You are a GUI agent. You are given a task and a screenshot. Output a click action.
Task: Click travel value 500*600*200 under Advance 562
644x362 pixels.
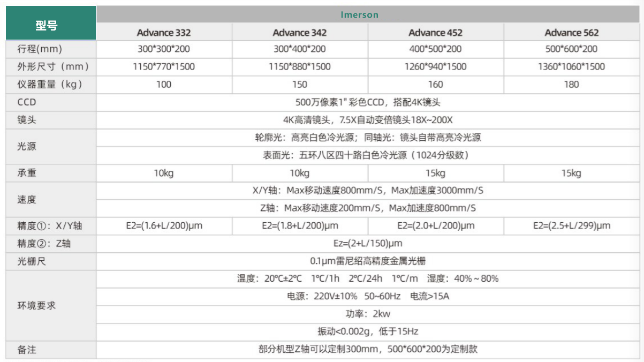tap(572, 49)
